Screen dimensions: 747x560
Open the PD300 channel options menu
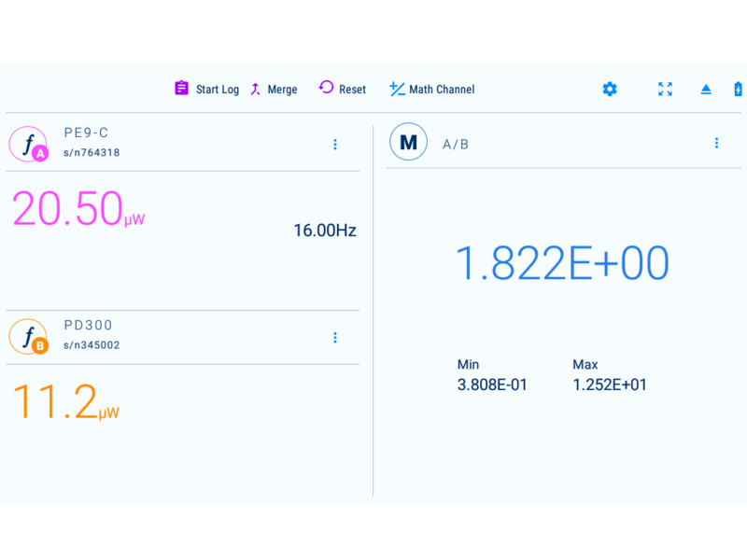click(x=335, y=338)
